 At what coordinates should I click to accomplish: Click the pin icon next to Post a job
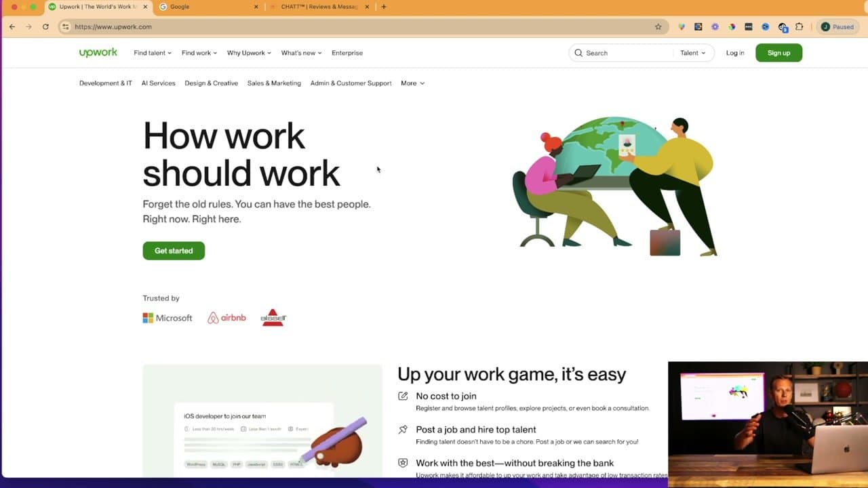(x=402, y=429)
